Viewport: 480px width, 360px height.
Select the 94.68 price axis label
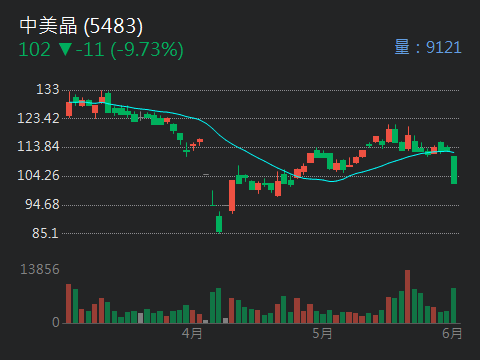pos(42,204)
